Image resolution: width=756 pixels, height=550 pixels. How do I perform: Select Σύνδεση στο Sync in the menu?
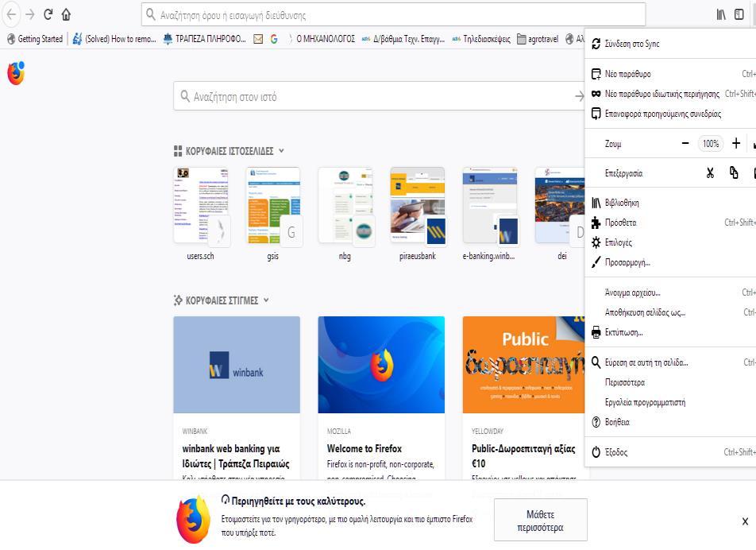[x=670, y=44]
